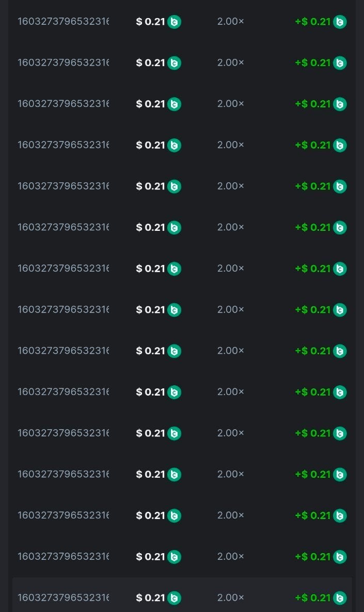Click the +$ 0.21 profit in the twelfth row
This screenshot has width=364, height=612.
pyautogui.click(x=312, y=474)
